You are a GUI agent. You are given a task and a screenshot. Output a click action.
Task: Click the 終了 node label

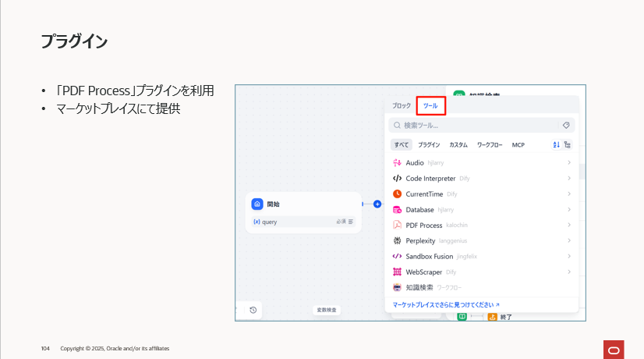click(506, 317)
